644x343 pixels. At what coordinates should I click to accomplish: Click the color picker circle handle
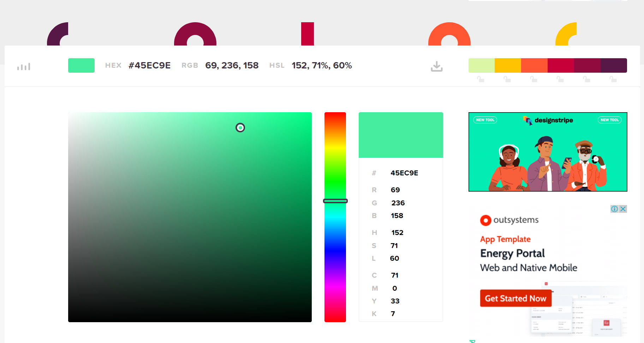coord(240,127)
